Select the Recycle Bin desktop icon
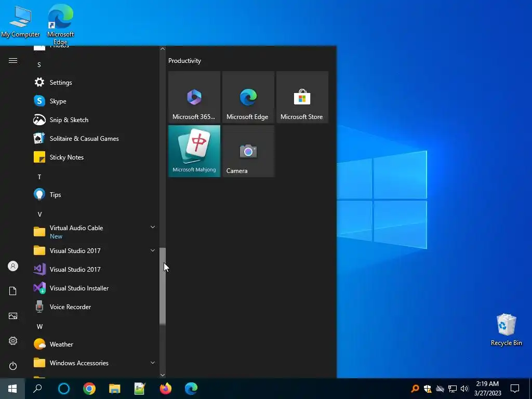Image resolution: width=532 pixels, height=399 pixels. point(506,330)
